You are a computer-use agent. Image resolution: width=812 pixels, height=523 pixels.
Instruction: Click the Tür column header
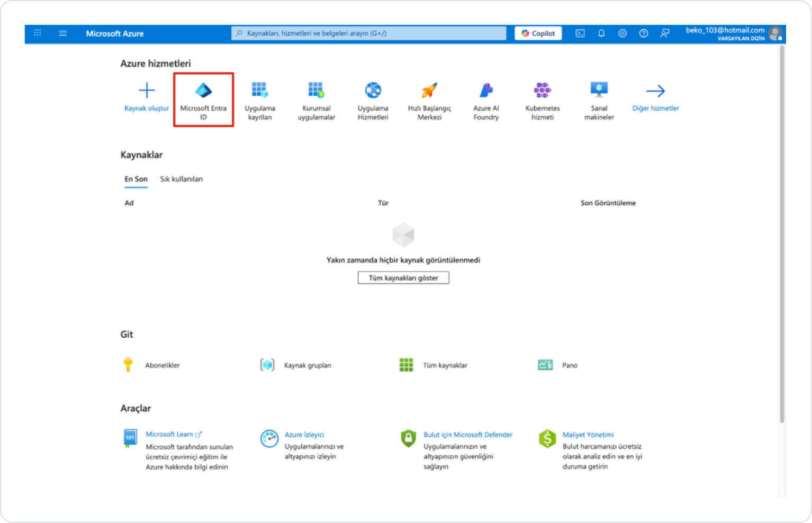click(x=383, y=203)
